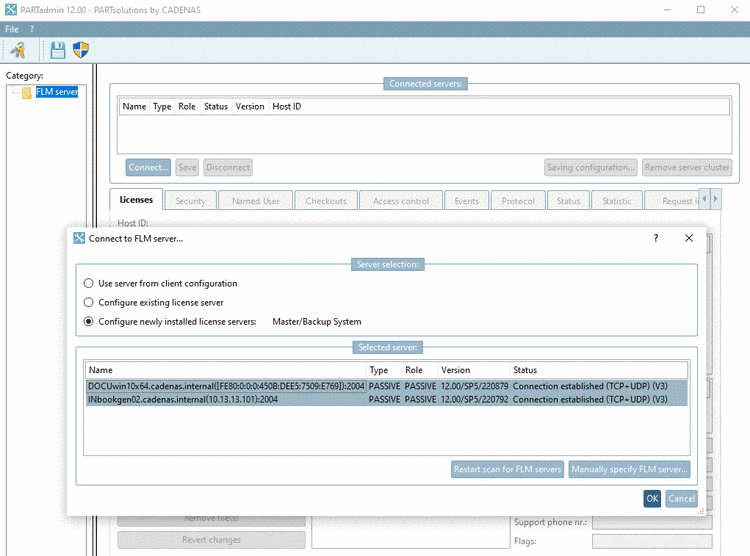Open the File menu
This screenshot has width=750, height=556.
tap(12, 29)
